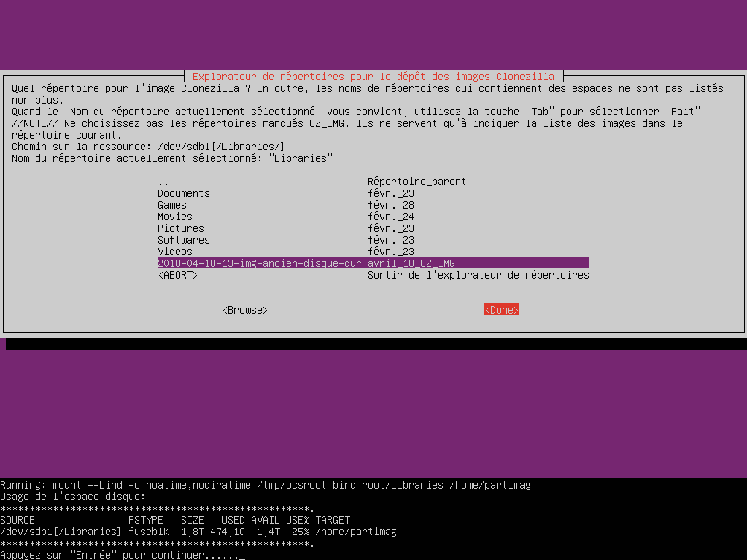Click the '/home/partimag' target in the table

[356, 532]
